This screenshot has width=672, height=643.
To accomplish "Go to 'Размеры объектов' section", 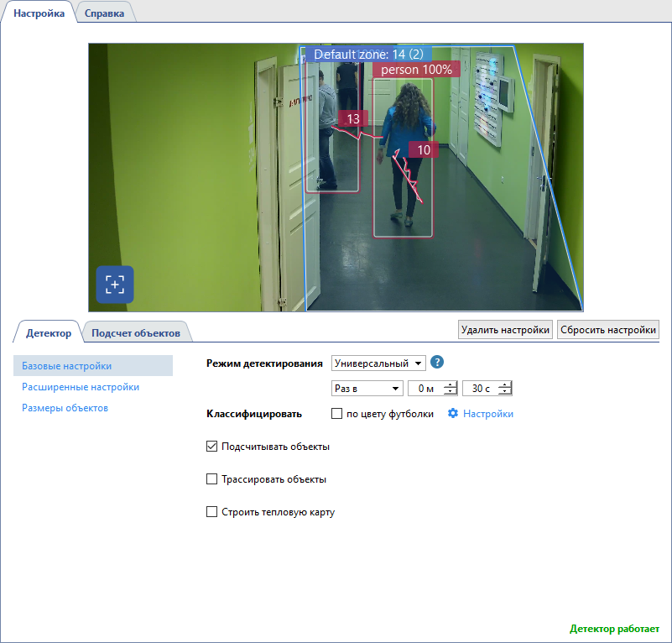I will pos(65,408).
